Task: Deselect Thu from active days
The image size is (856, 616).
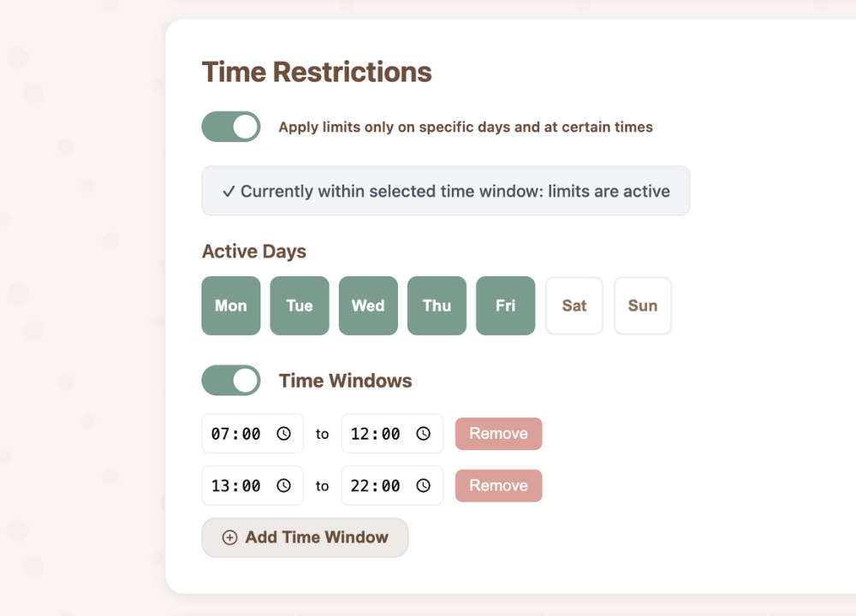Action: (x=437, y=305)
